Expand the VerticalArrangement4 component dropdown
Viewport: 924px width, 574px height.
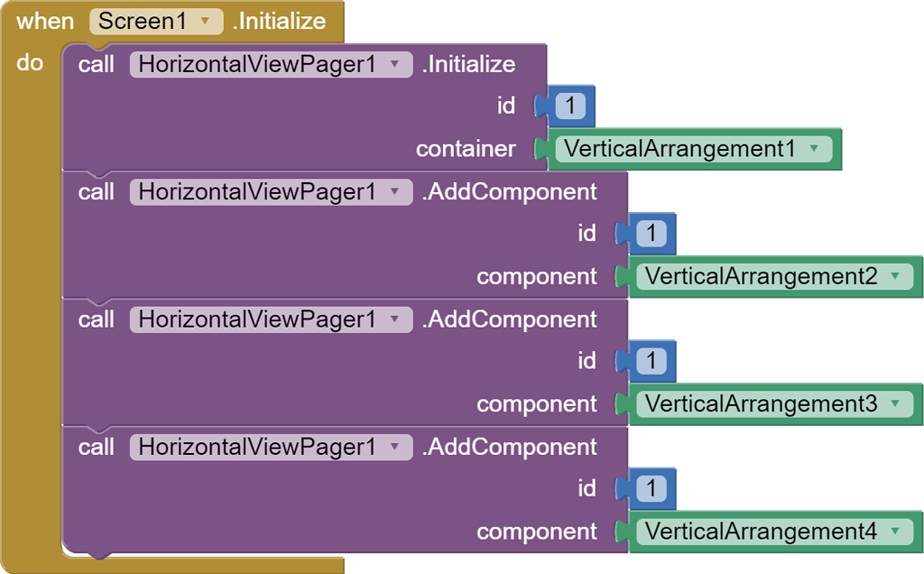click(x=895, y=532)
